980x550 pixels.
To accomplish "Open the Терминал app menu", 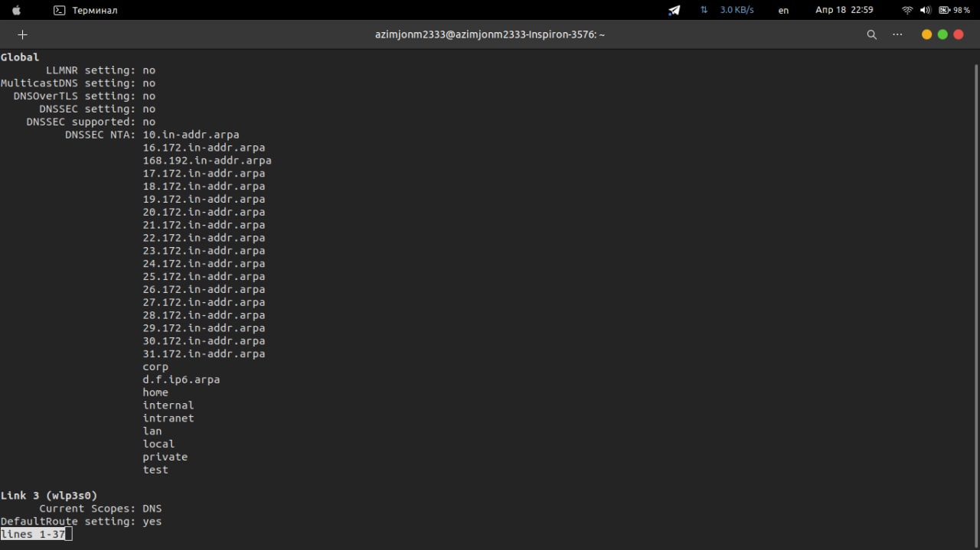I will [94, 11].
